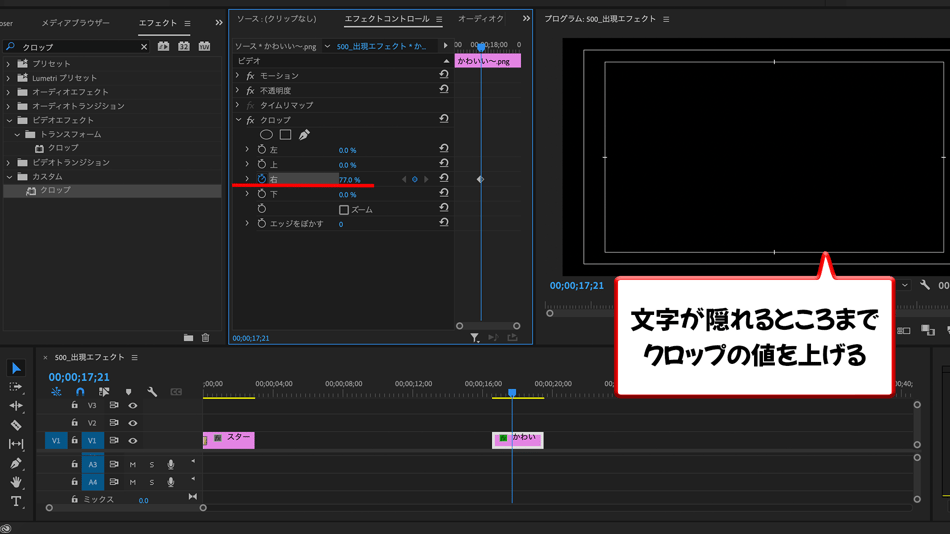Screen dimensions: 950x534
Task: Select the Type tool
Action: coord(16,501)
